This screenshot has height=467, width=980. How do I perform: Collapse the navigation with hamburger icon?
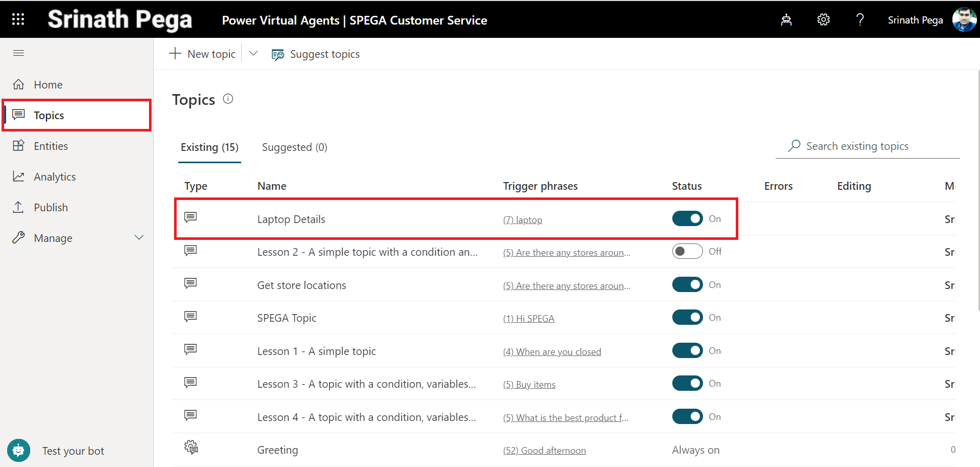(18, 53)
